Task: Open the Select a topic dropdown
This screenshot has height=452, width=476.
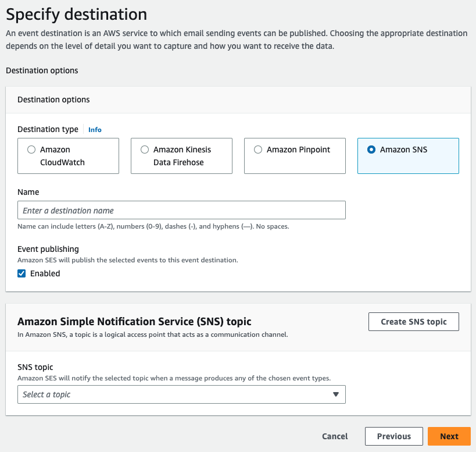Action: (174, 394)
